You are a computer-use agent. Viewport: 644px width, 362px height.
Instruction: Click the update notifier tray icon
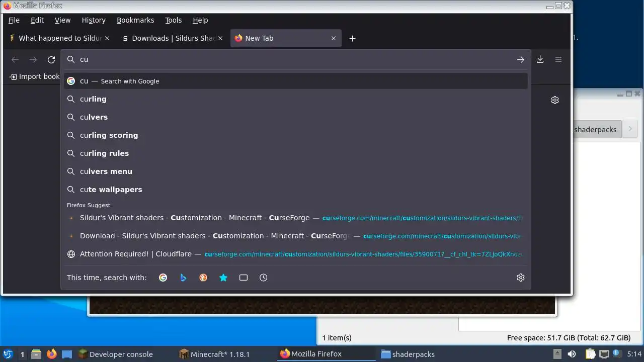click(x=616, y=354)
